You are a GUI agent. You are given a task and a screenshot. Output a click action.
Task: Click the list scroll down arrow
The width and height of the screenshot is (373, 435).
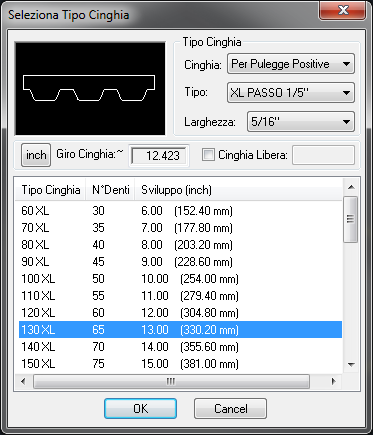[x=351, y=365]
